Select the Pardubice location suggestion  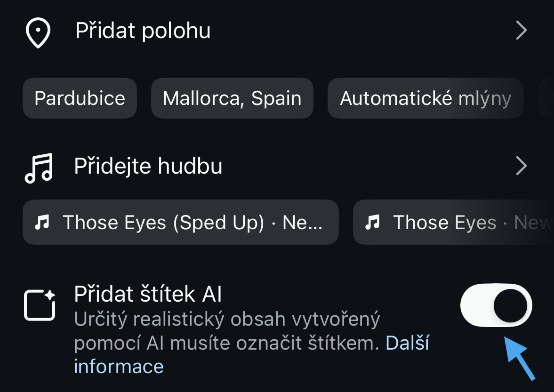click(80, 98)
